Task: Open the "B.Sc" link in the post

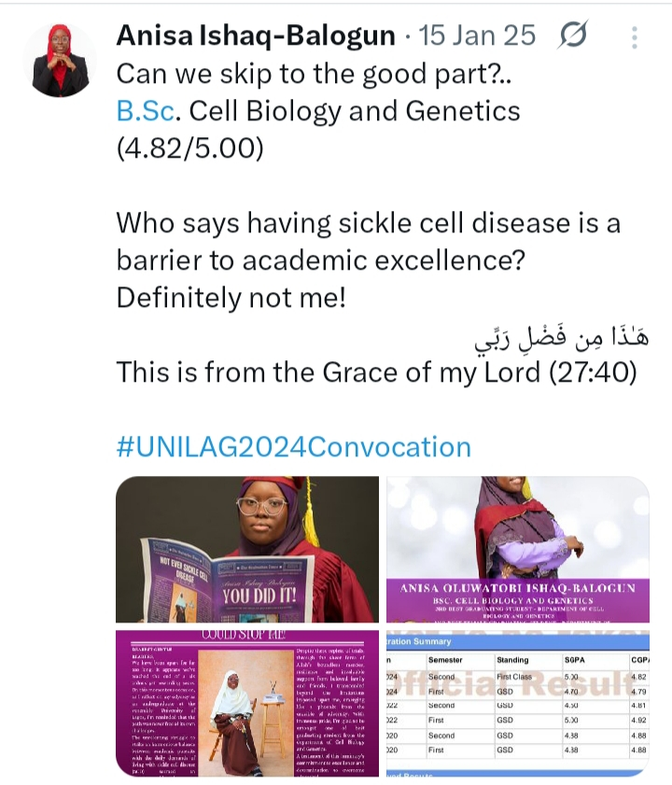Action: pyautogui.click(x=147, y=111)
